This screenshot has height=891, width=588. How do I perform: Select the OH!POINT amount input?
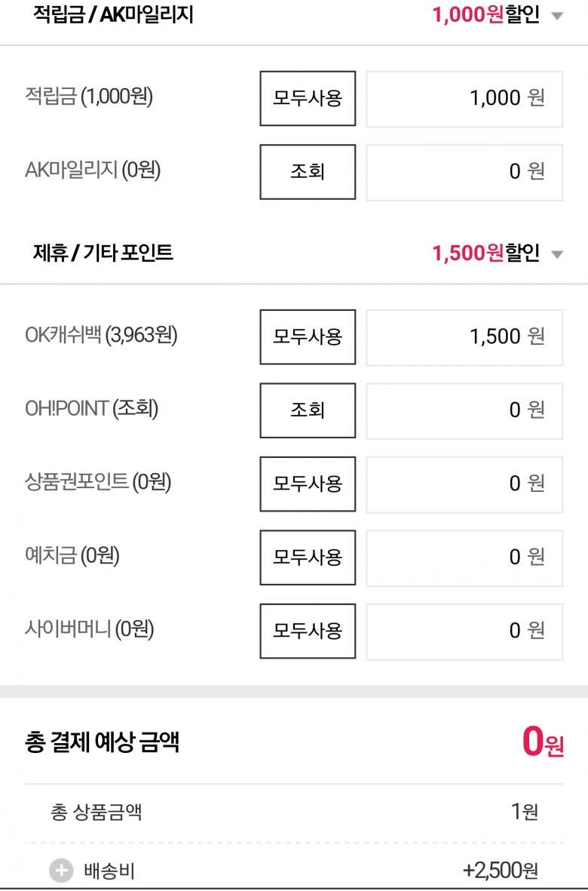click(x=464, y=410)
